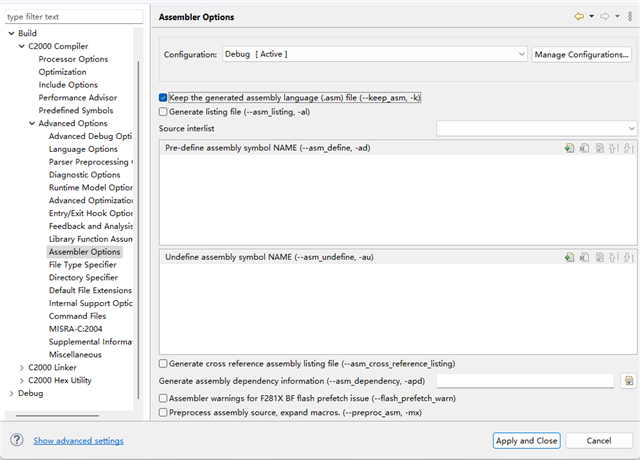Viewport: 640px width, 460px height.
Task: Click the Apply and Close button
Action: coord(525,440)
